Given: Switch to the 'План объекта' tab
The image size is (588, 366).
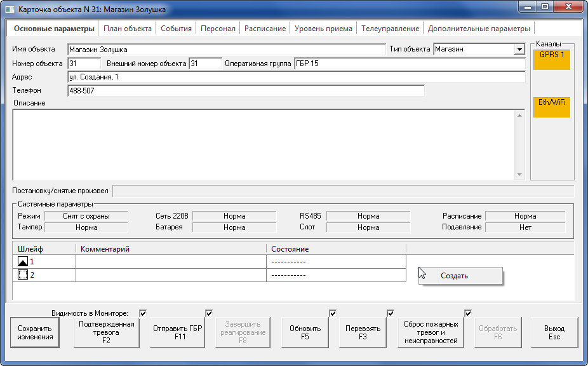Looking at the screenshot, I should tap(128, 29).
